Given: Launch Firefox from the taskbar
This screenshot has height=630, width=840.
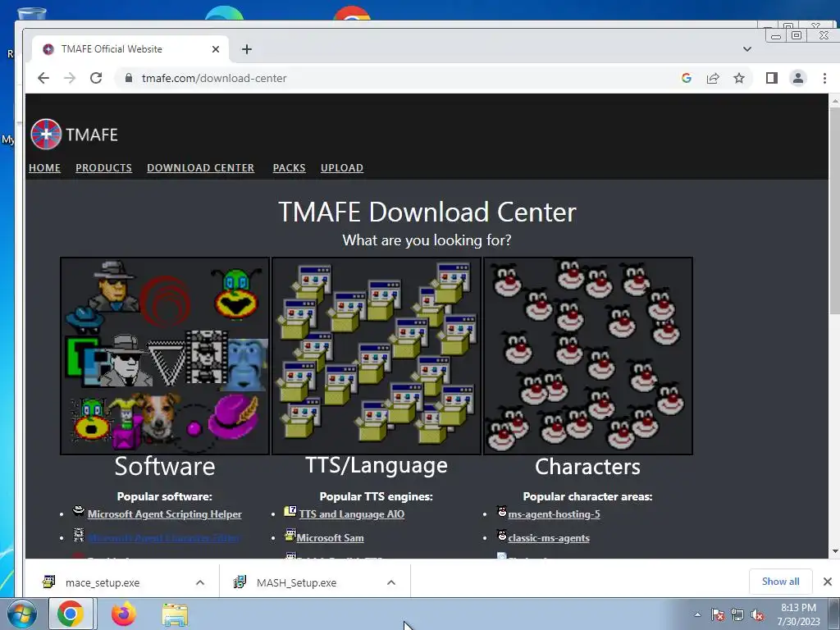Looking at the screenshot, I should click(x=124, y=614).
